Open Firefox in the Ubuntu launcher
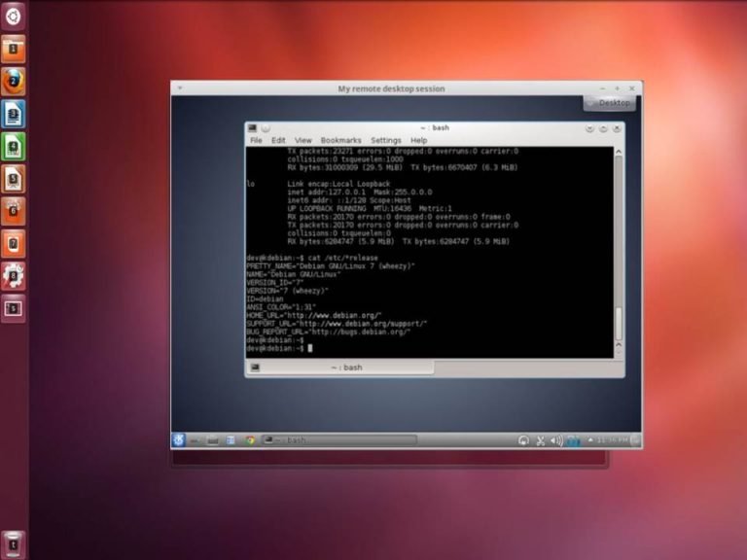This screenshot has width=747, height=560. point(14,81)
